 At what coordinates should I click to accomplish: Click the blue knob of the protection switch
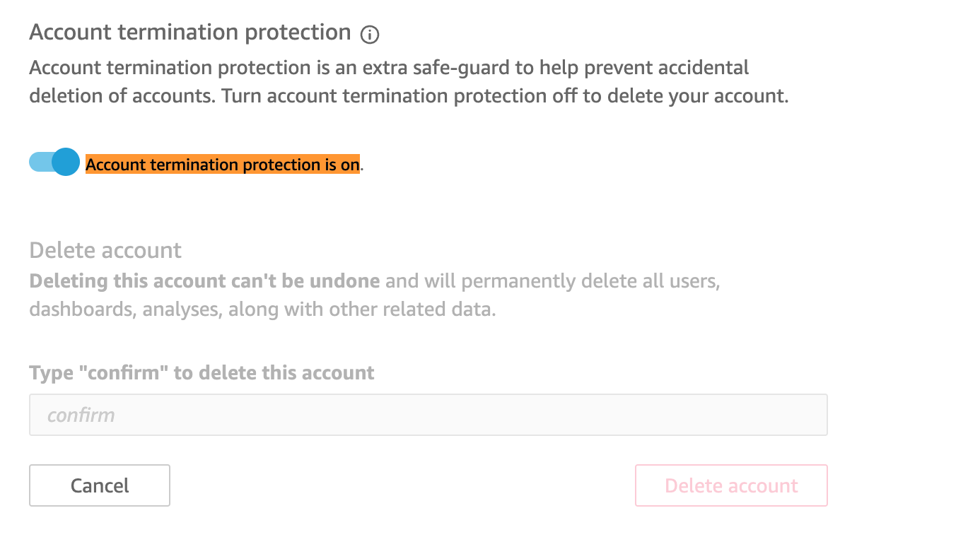pos(66,162)
